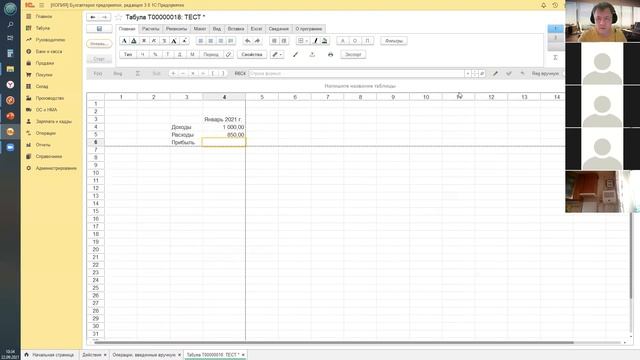Image resolution: width=640 pixels, height=360 pixels.
Task: Go back with the left arrow button
Action: [93, 17]
